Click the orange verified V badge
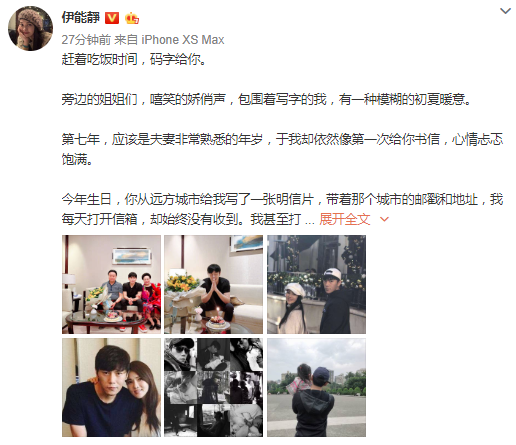 tap(112, 18)
